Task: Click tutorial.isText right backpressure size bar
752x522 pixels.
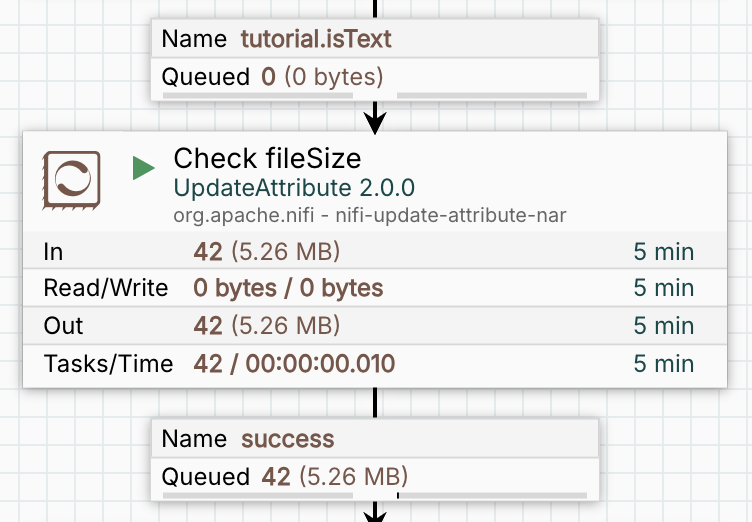Action: click(491, 96)
